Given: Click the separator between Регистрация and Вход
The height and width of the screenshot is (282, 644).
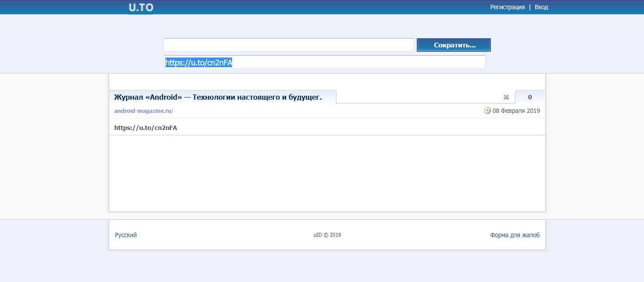Looking at the screenshot, I should 530,7.
